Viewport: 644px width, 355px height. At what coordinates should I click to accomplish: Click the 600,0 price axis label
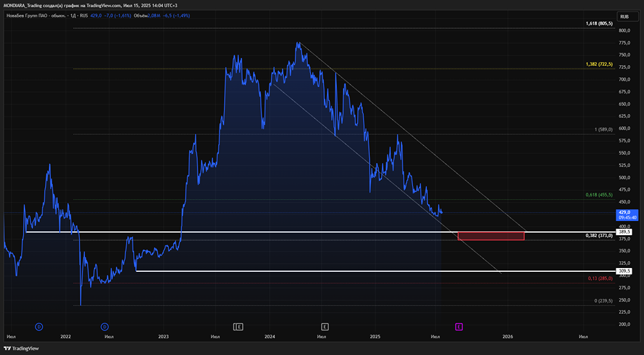tap(624, 129)
